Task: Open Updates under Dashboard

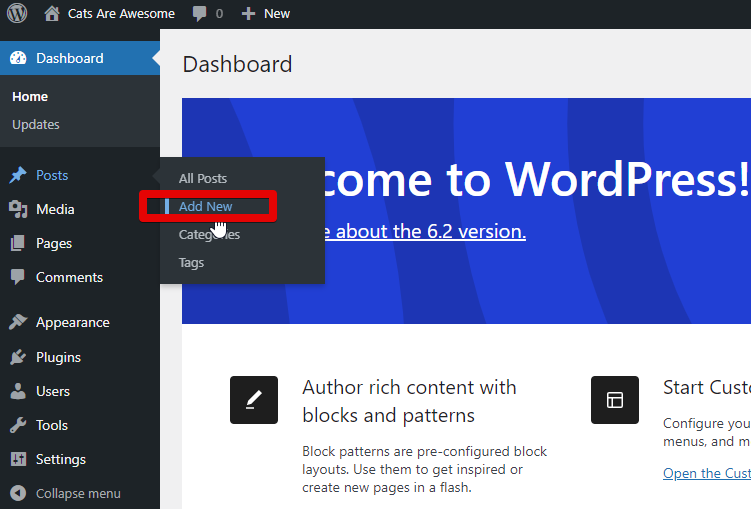Action: pos(36,124)
